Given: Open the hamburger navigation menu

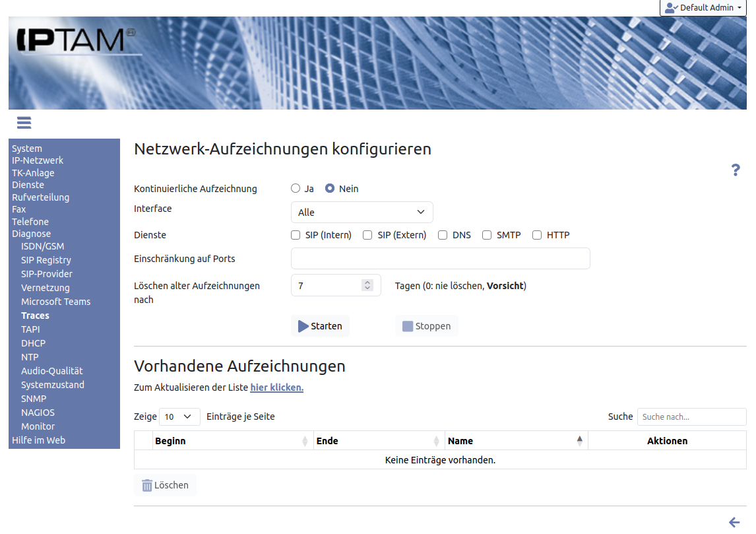Looking at the screenshot, I should click(24, 123).
